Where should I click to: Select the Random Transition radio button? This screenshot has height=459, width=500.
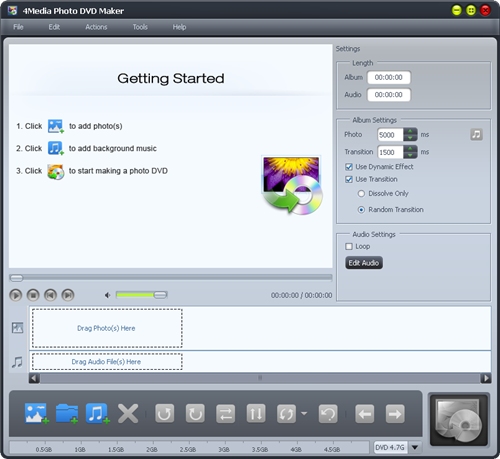point(361,210)
